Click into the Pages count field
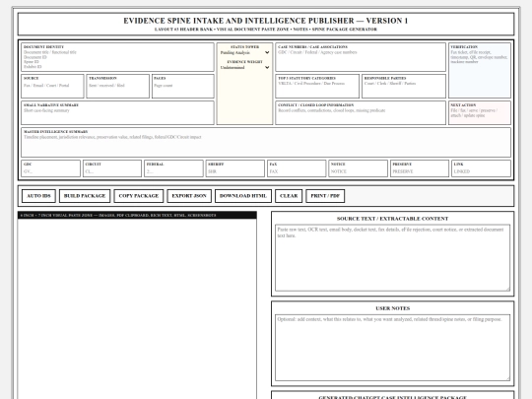Viewport: 532px width, 399px height. coord(183,86)
